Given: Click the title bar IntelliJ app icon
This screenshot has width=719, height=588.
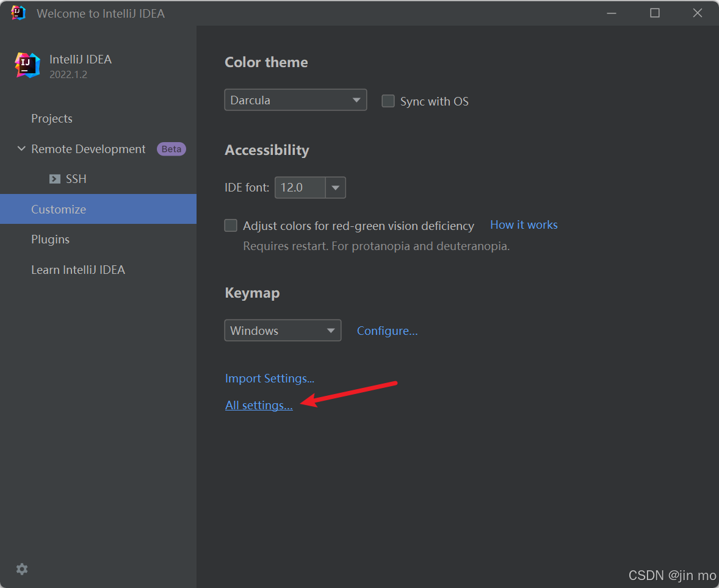Looking at the screenshot, I should pyautogui.click(x=18, y=13).
